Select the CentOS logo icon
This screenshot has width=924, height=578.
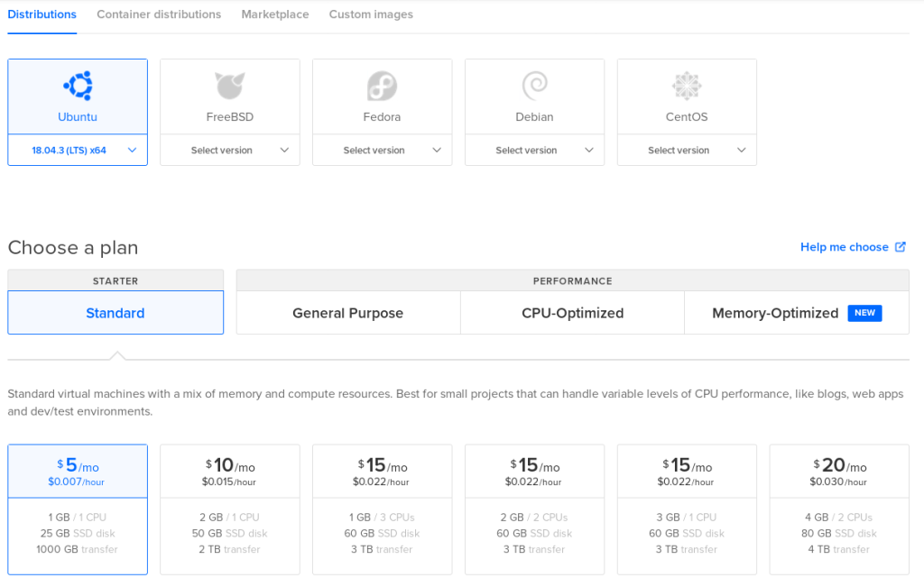[687, 87]
